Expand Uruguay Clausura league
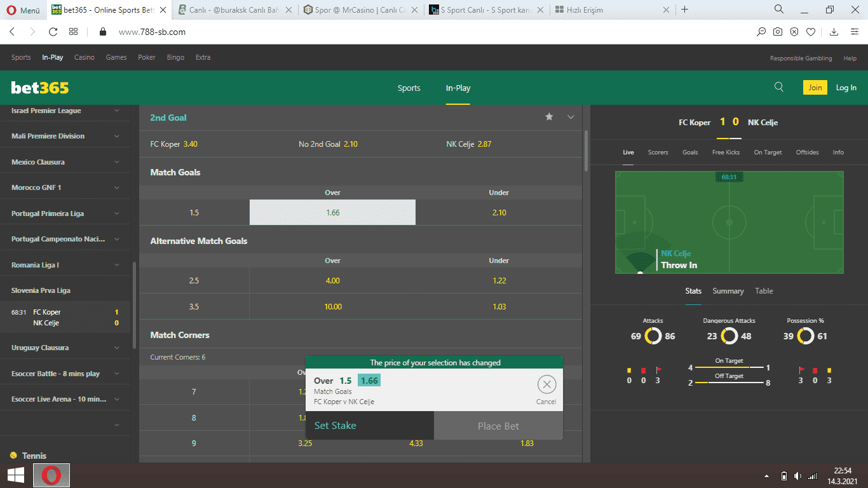Image resolution: width=868 pixels, height=488 pixels. (x=116, y=348)
